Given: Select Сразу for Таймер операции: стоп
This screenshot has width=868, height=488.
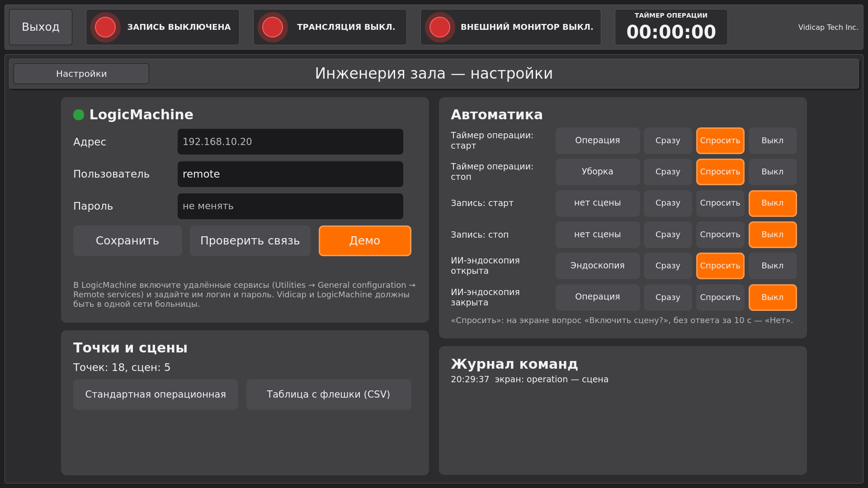Looking at the screenshot, I should [668, 172].
